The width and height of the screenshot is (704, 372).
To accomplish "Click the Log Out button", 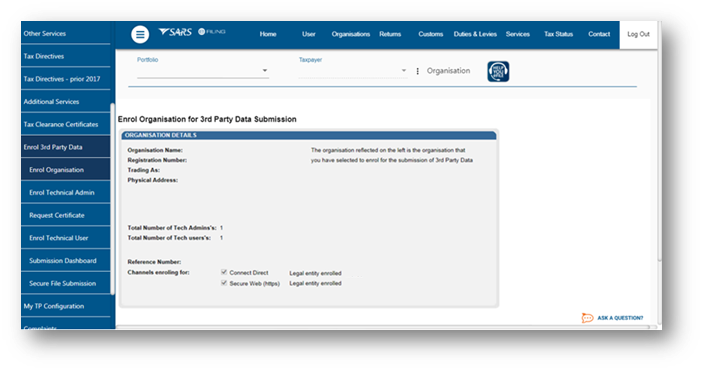I will (x=638, y=34).
